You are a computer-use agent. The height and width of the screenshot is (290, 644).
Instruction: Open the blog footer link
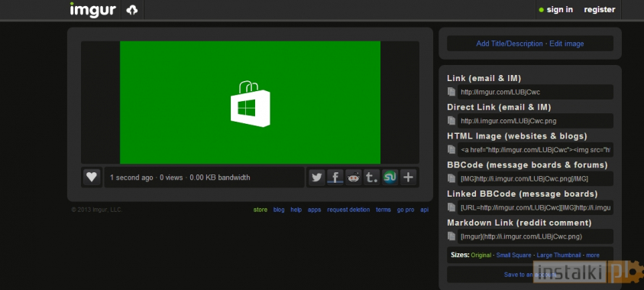coord(279,210)
